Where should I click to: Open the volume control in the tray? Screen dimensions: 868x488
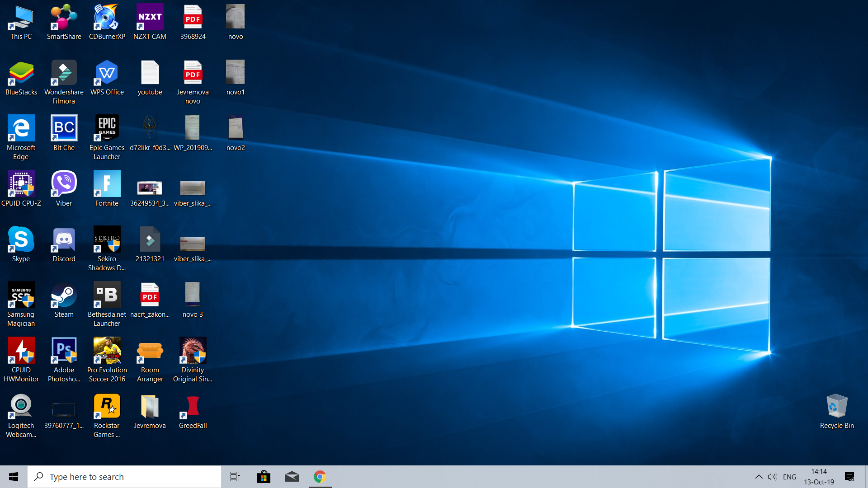[x=772, y=477]
